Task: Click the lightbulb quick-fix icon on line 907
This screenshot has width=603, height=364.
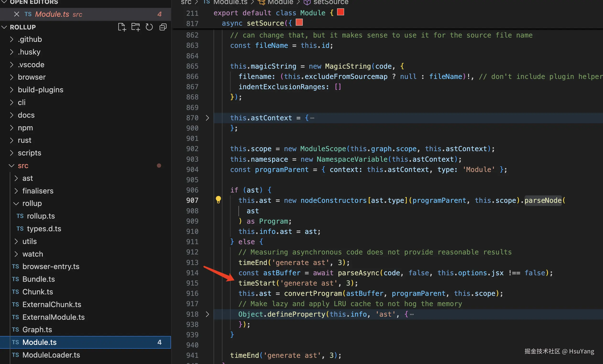Action: 218,200
